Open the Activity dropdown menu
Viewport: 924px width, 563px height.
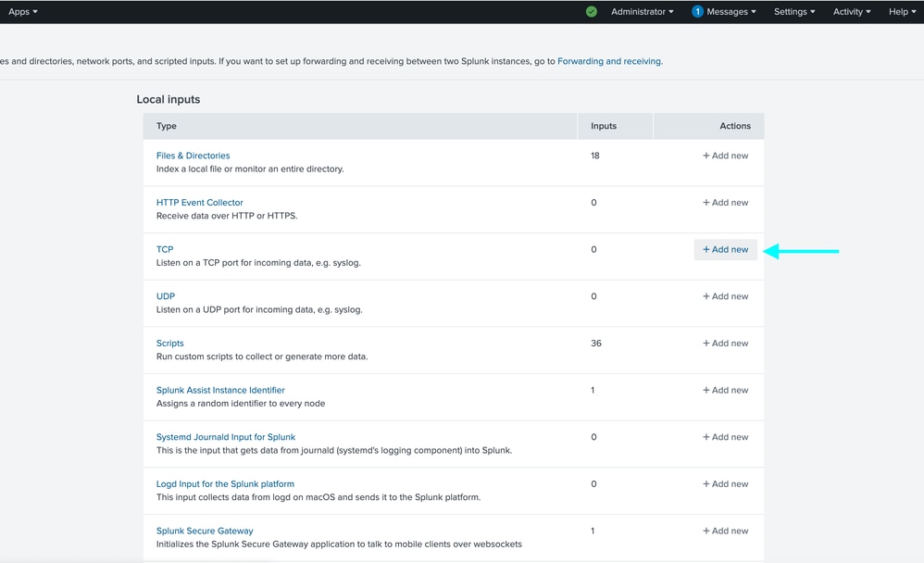(x=852, y=12)
